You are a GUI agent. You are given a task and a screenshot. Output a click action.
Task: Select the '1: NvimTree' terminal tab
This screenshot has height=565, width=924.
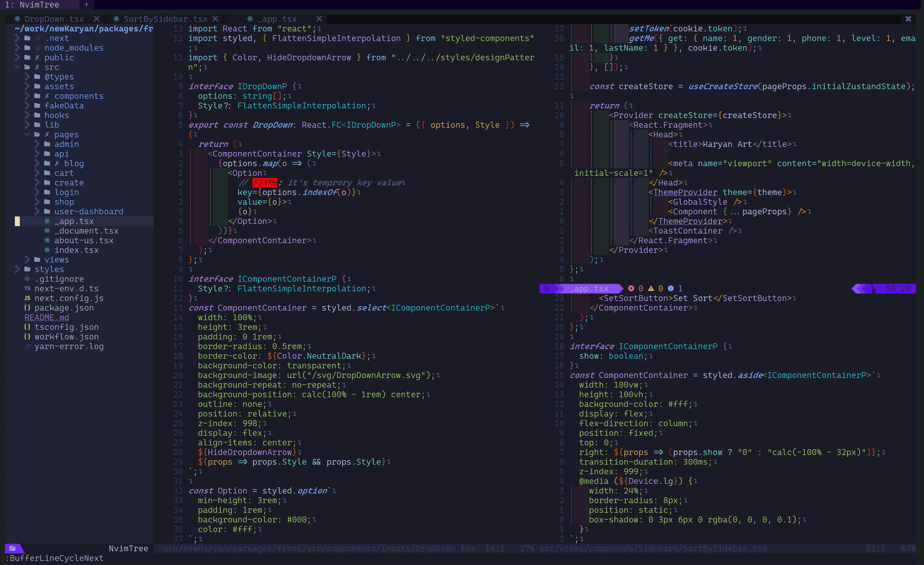click(x=32, y=4)
